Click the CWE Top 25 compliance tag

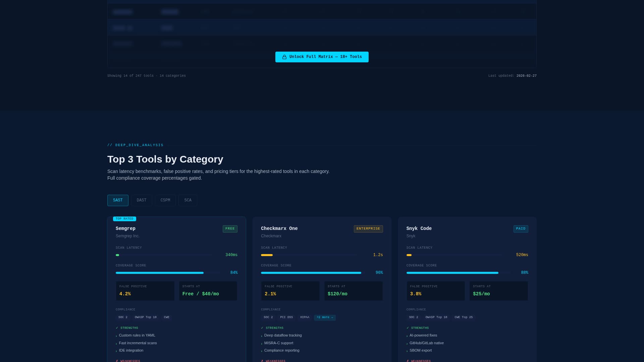coord(464,317)
